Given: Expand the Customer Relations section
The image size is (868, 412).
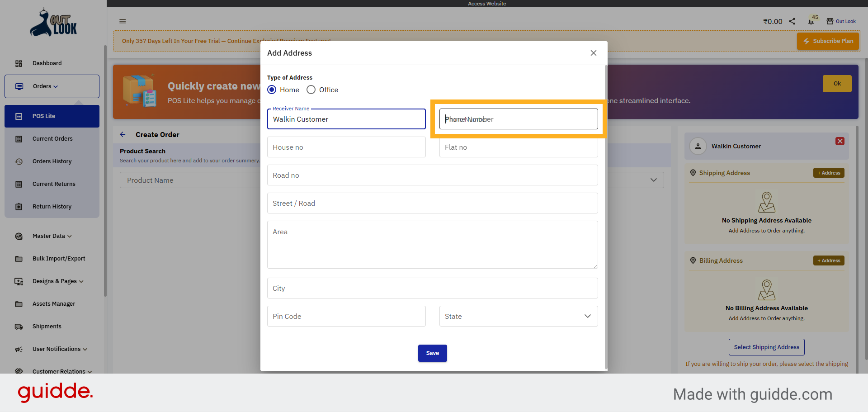Looking at the screenshot, I should (19, 371).
